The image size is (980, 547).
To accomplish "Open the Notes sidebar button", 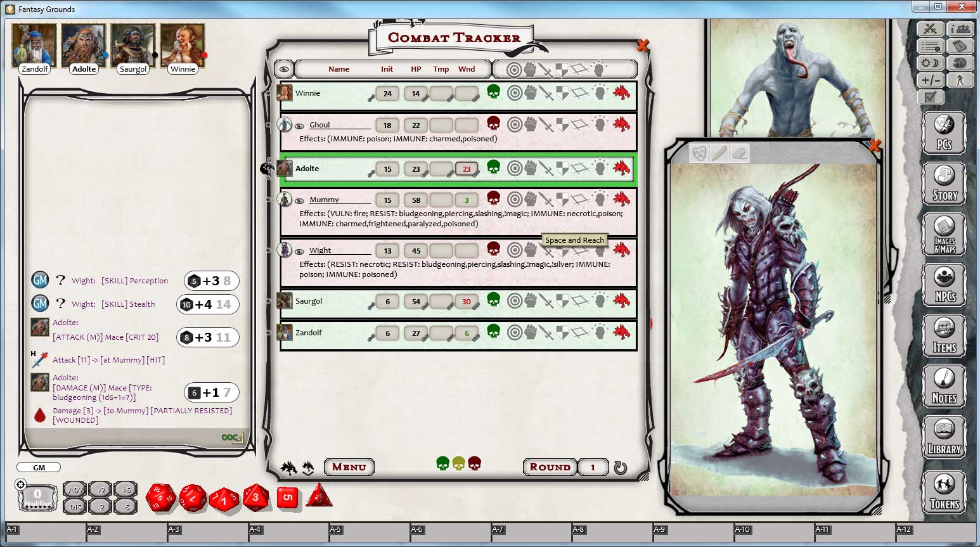I will coord(944,386).
